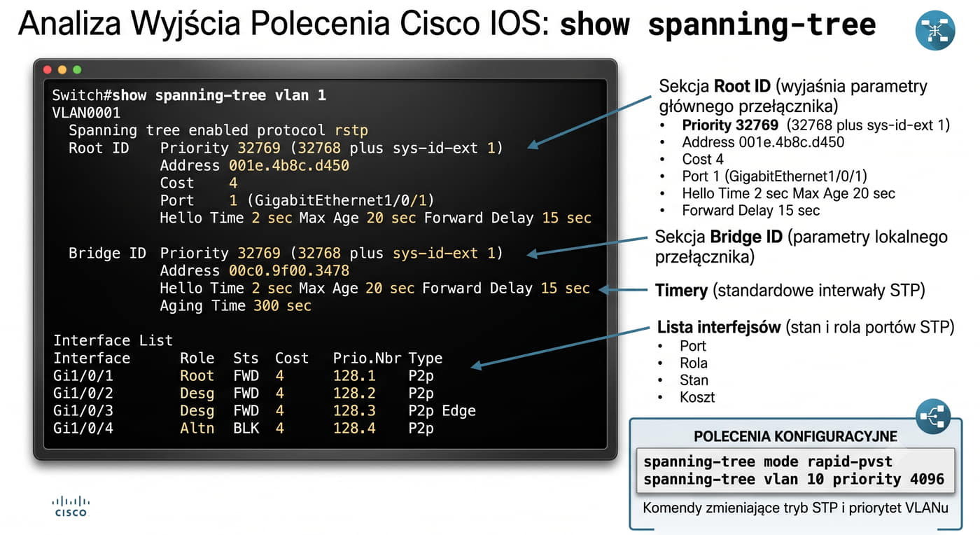
Task: Click Root ID address 001e.4b8c.d450 in terminal
Action: click(x=289, y=166)
